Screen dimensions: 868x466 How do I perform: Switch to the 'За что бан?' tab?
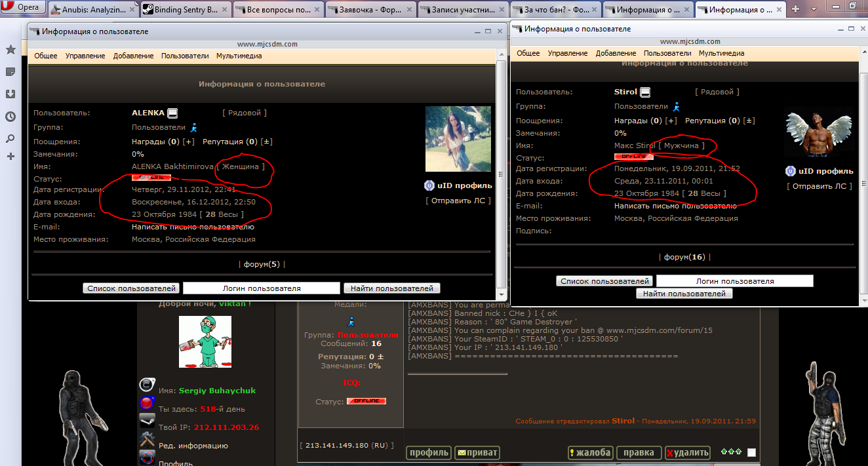(557, 10)
